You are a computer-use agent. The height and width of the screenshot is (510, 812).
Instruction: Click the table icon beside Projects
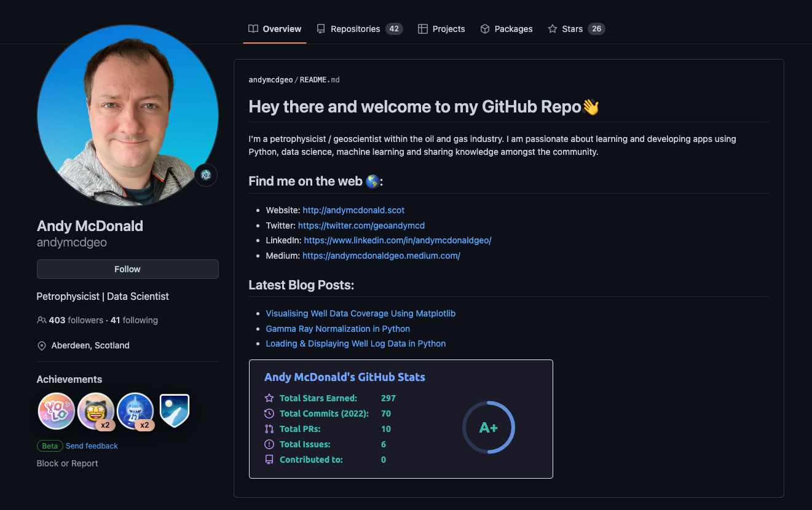[x=423, y=29]
